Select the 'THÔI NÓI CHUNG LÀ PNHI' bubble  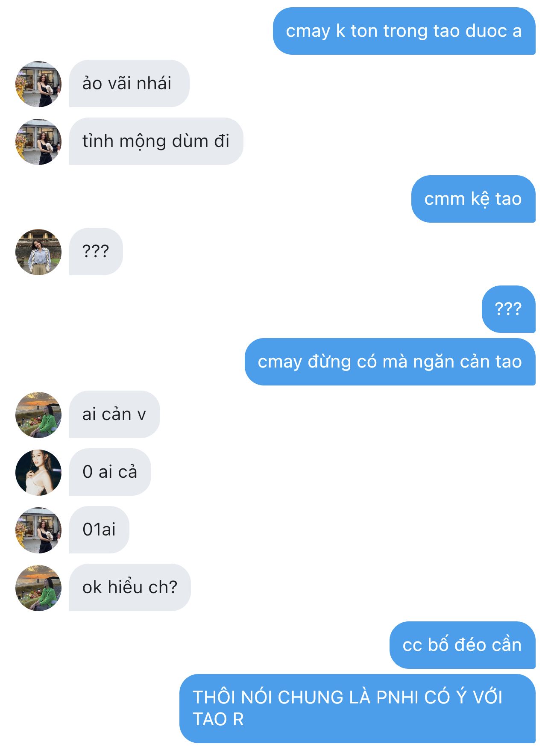(x=358, y=709)
